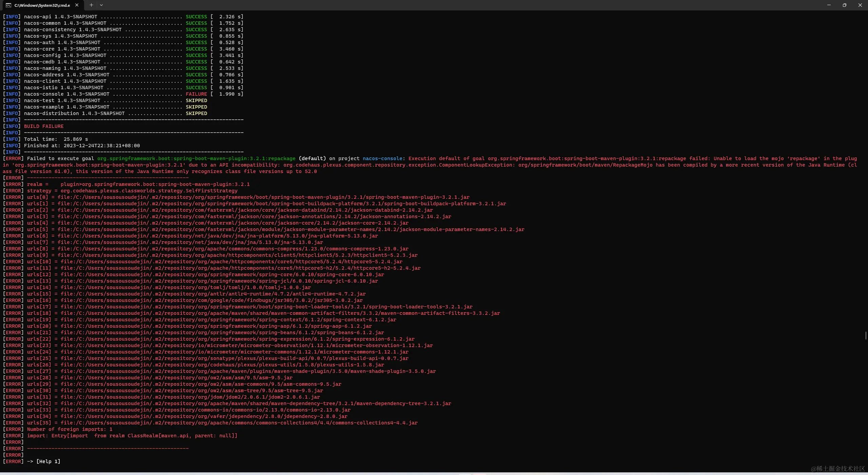Expand the new tab profile dropdown chevron
The width and height of the screenshot is (868, 475).
click(101, 5)
